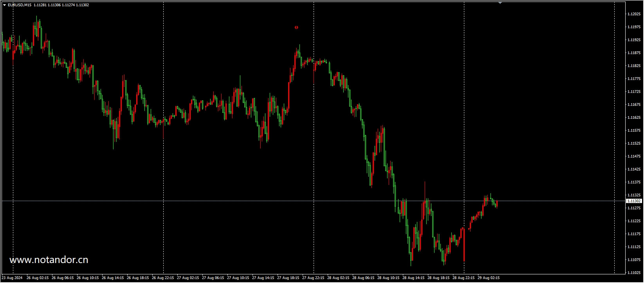Click the 1.11575 price axis label
Viewport: 644px width, 283px height.
tap(634, 131)
